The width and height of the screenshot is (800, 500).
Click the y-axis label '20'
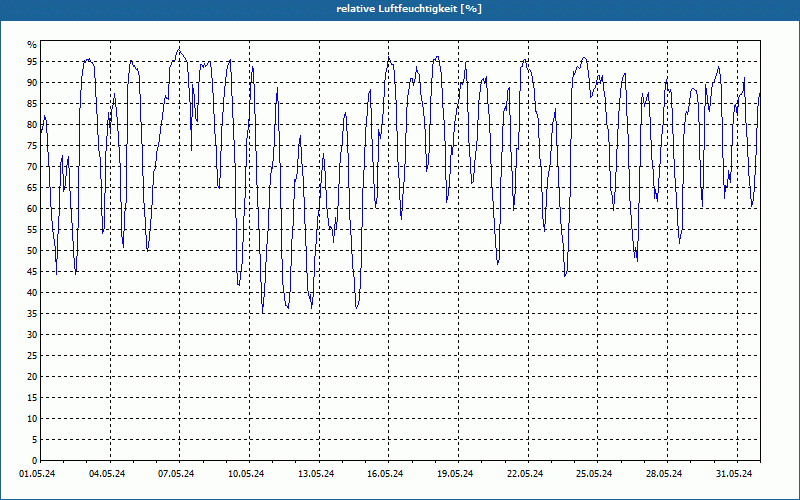[32, 377]
